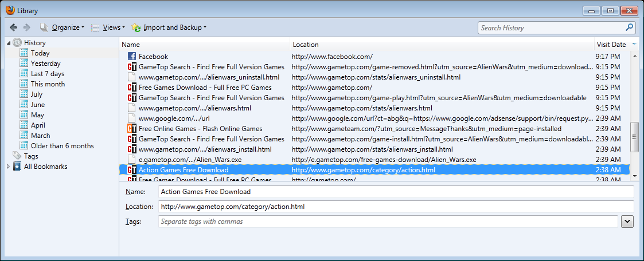Select the Facebook history entry

pyautogui.click(x=374, y=57)
